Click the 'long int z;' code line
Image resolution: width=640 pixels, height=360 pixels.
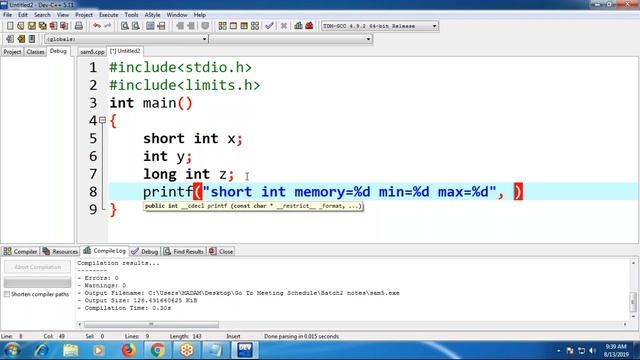(x=189, y=174)
